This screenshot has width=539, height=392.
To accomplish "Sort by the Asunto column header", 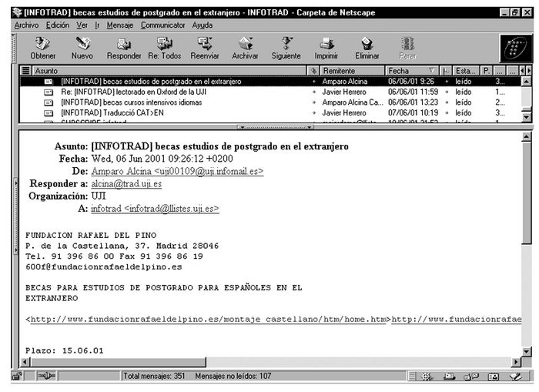I will pyautogui.click(x=169, y=71).
